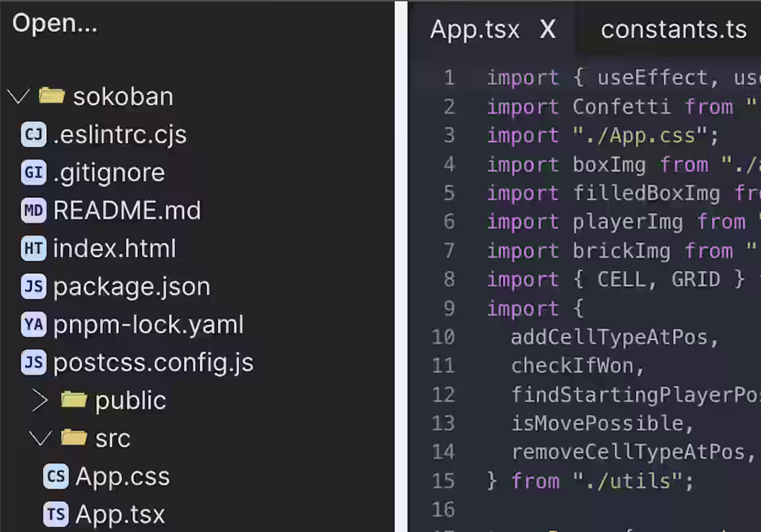Expand the public folder chevron
This screenshot has width=761, height=532.
40,400
